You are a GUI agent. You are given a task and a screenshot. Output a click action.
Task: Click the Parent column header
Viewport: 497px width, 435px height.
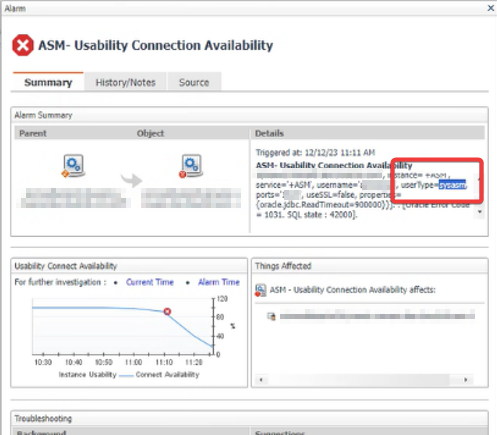33,133
